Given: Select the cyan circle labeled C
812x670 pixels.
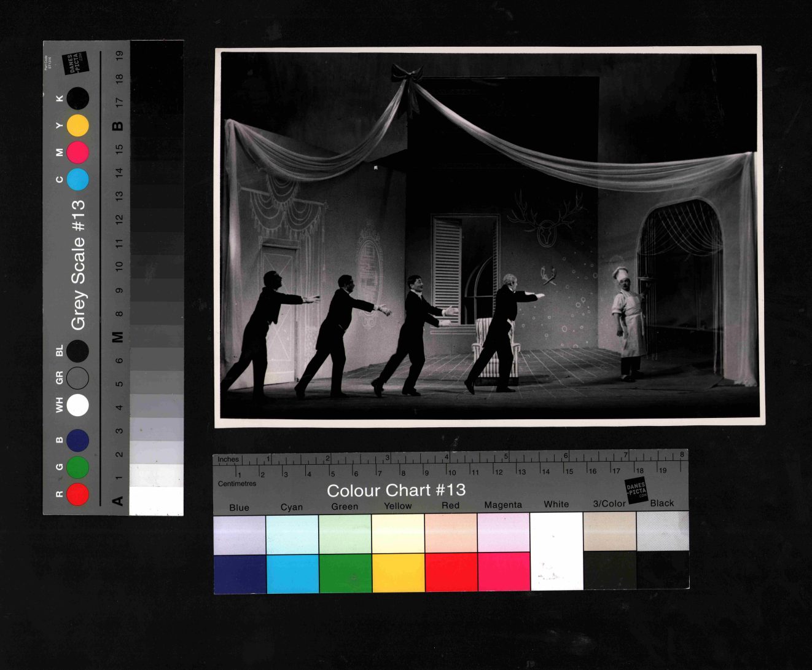Looking at the screenshot, I should click(78, 179).
